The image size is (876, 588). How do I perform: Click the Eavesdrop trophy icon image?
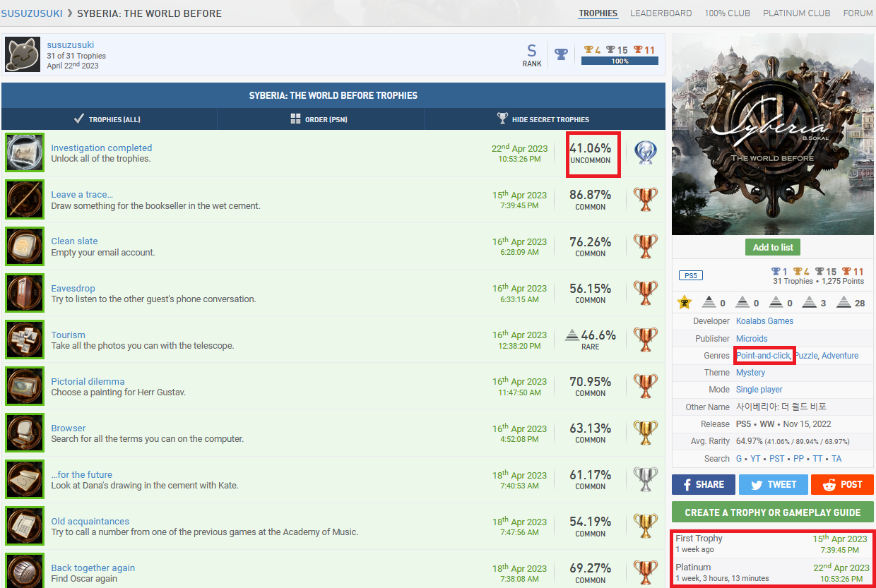25,293
